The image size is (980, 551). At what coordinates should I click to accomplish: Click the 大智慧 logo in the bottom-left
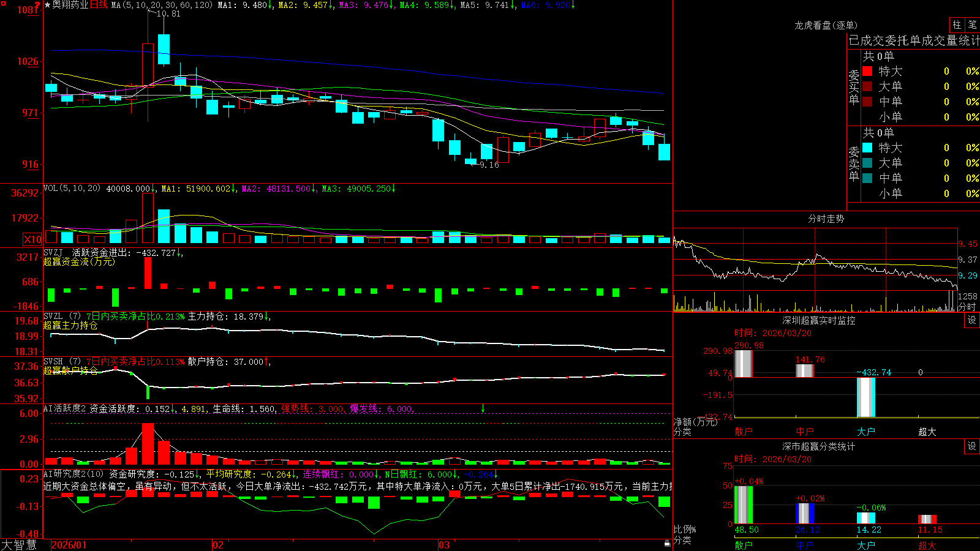point(19,545)
